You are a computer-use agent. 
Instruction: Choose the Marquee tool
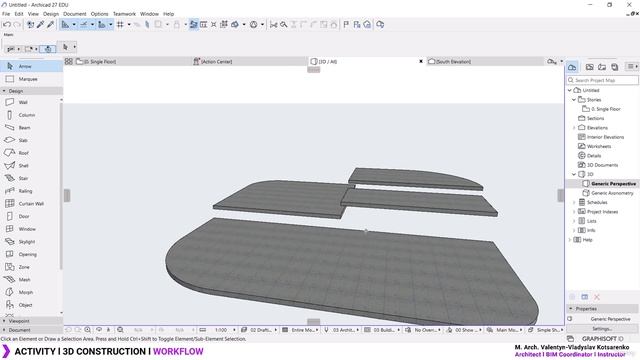(x=31, y=79)
